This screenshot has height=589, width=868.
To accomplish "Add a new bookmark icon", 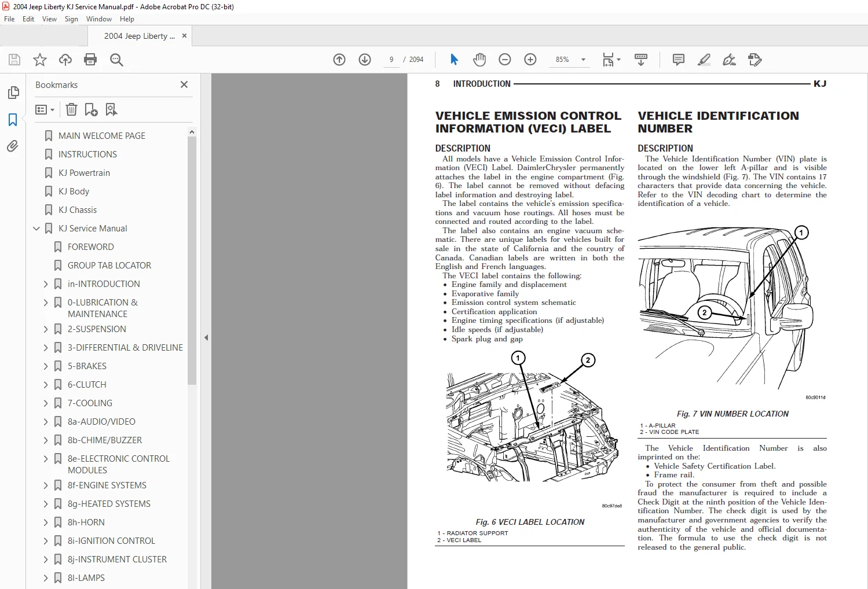I will coord(91,109).
